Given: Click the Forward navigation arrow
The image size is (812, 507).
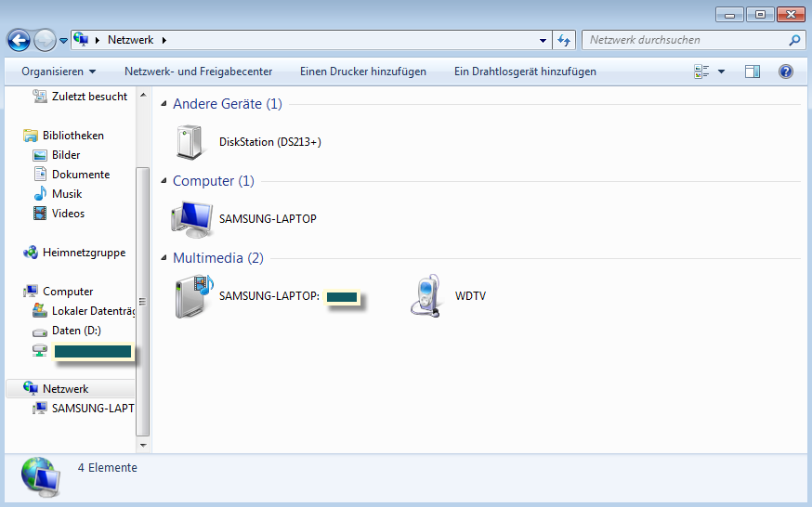Looking at the screenshot, I should [45, 40].
